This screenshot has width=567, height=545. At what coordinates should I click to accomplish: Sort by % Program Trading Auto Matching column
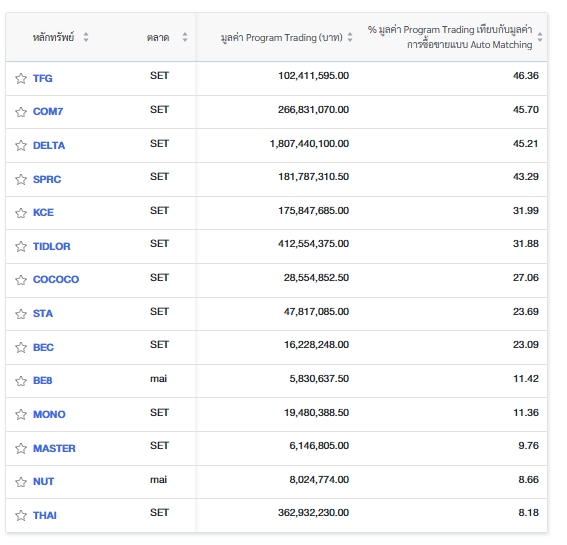click(540, 37)
